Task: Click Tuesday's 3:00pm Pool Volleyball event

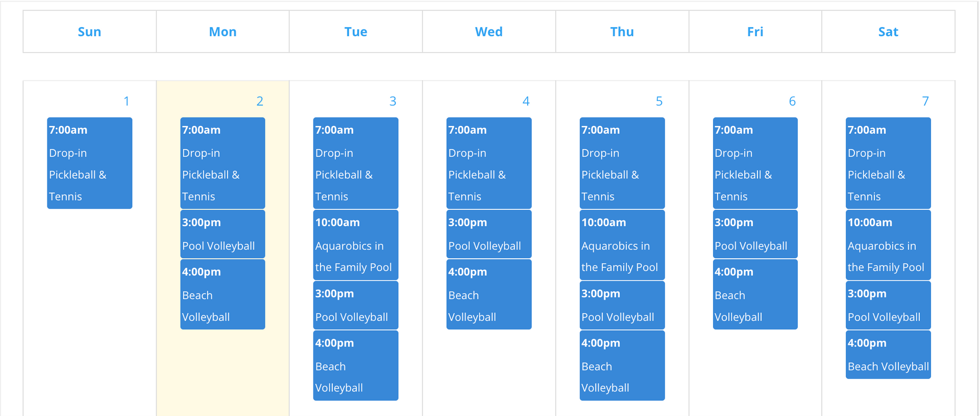Action: [355, 305]
